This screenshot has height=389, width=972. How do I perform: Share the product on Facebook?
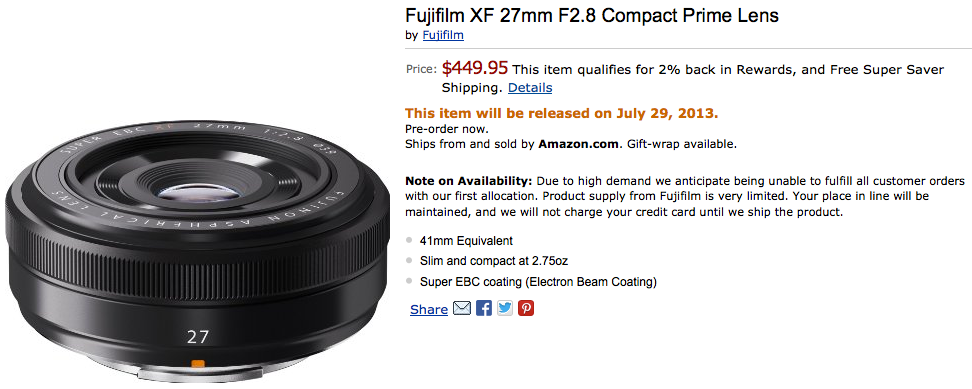click(x=484, y=308)
